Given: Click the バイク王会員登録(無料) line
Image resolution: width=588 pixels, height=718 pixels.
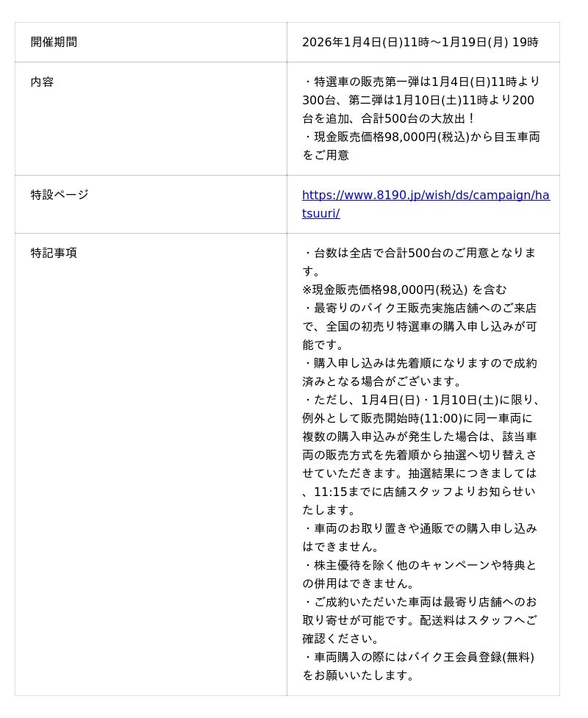Looking at the screenshot, I should tap(418, 657).
